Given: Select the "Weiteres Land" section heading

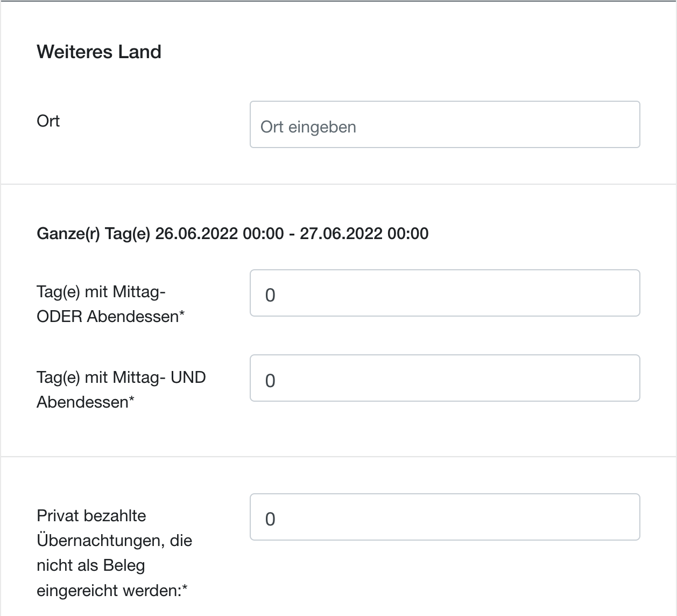Looking at the screenshot, I should pyautogui.click(x=99, y=52).
